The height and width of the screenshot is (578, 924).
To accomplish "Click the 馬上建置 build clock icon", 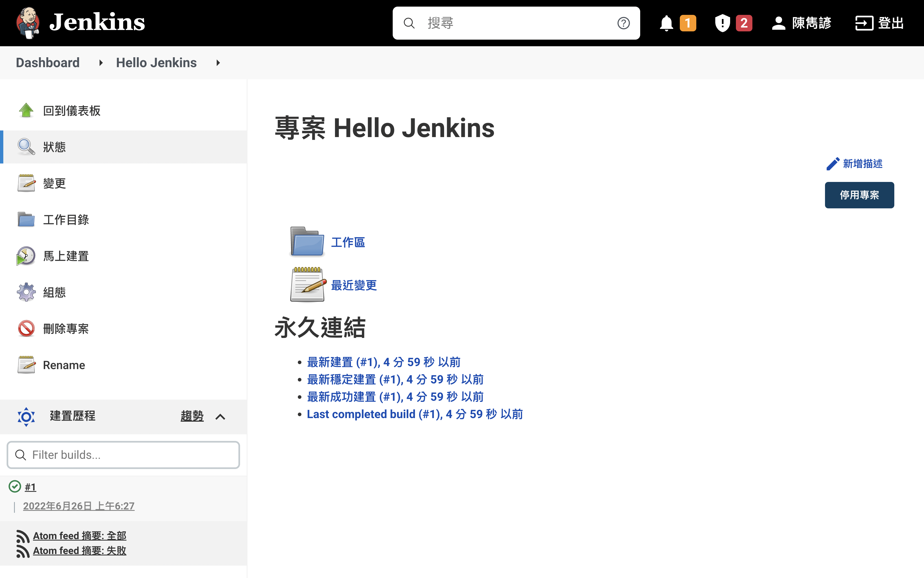I will pyautogui.click(x=26, y=256).
